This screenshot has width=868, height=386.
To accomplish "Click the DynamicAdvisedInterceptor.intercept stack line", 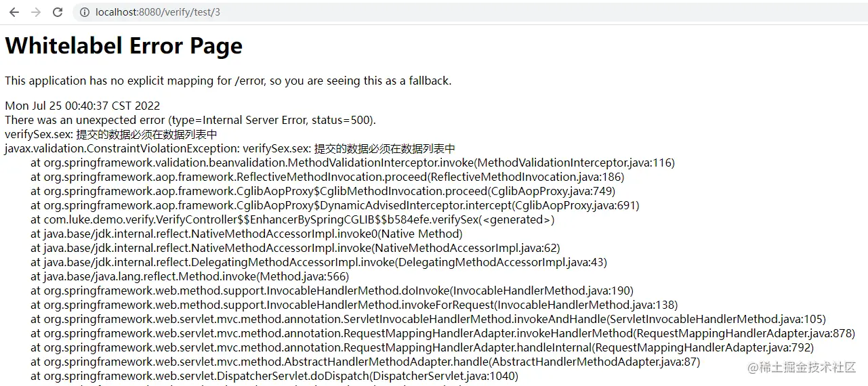I will point(335,205).
